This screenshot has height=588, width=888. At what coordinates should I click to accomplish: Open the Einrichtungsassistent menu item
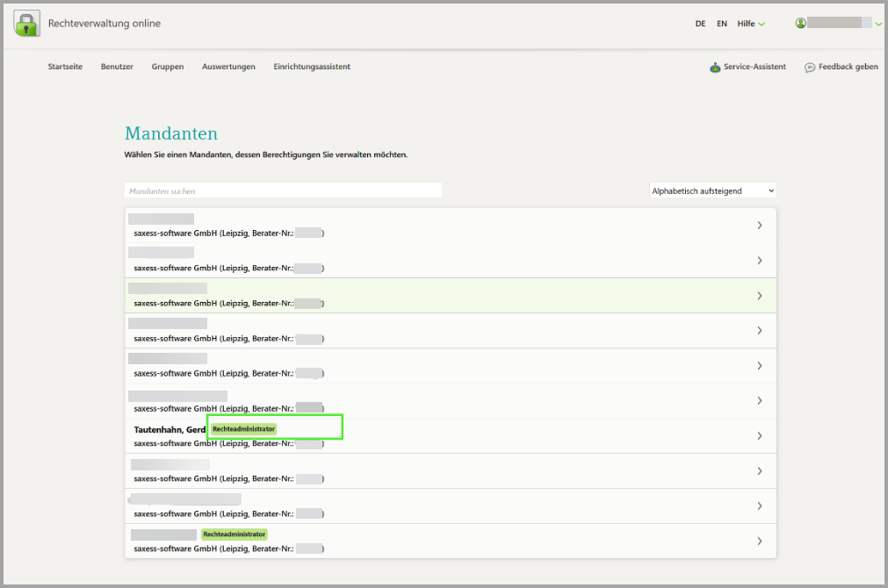pos(311,67)
